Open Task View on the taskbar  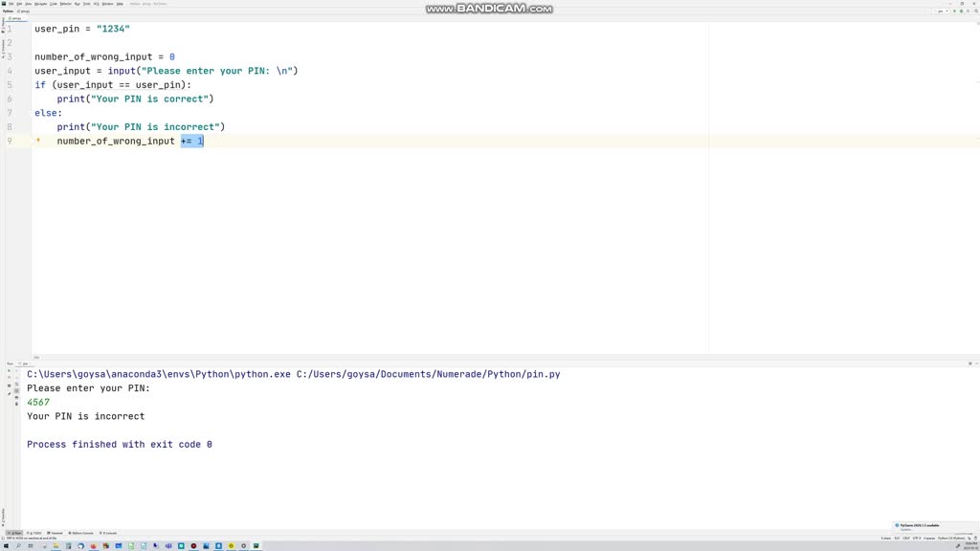(x=30, y=546)
